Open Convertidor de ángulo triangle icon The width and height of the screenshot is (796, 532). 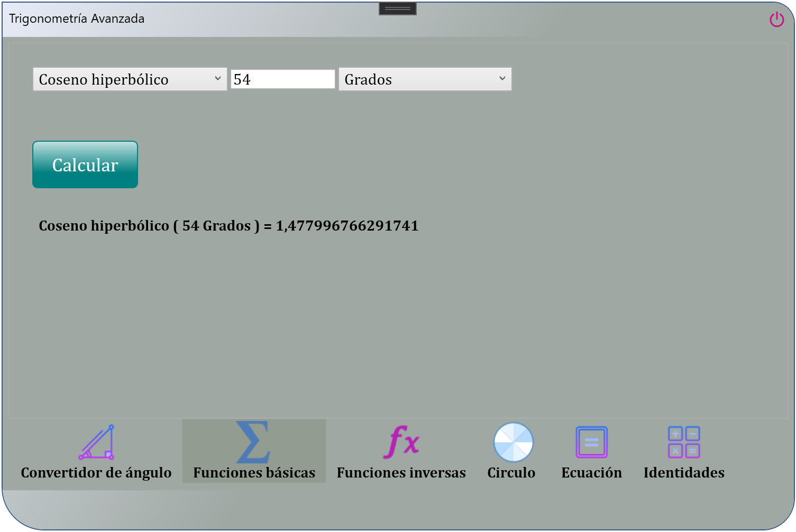pyautogui.click(x=96, y=442)
